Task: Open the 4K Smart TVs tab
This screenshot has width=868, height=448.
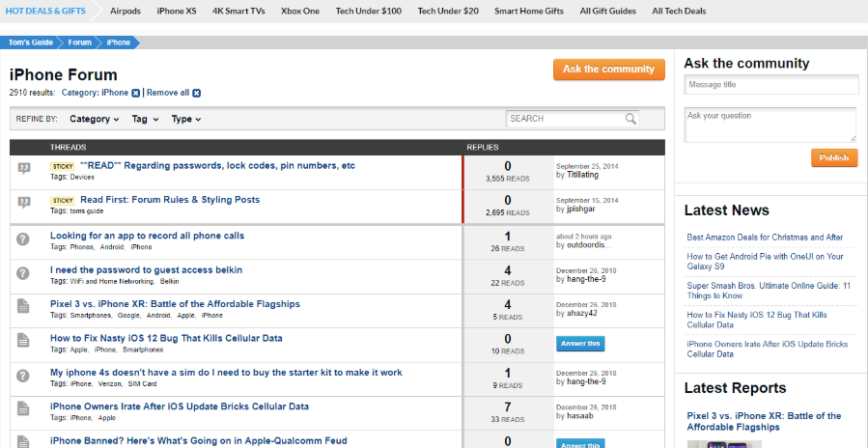Action: point(238,11)
